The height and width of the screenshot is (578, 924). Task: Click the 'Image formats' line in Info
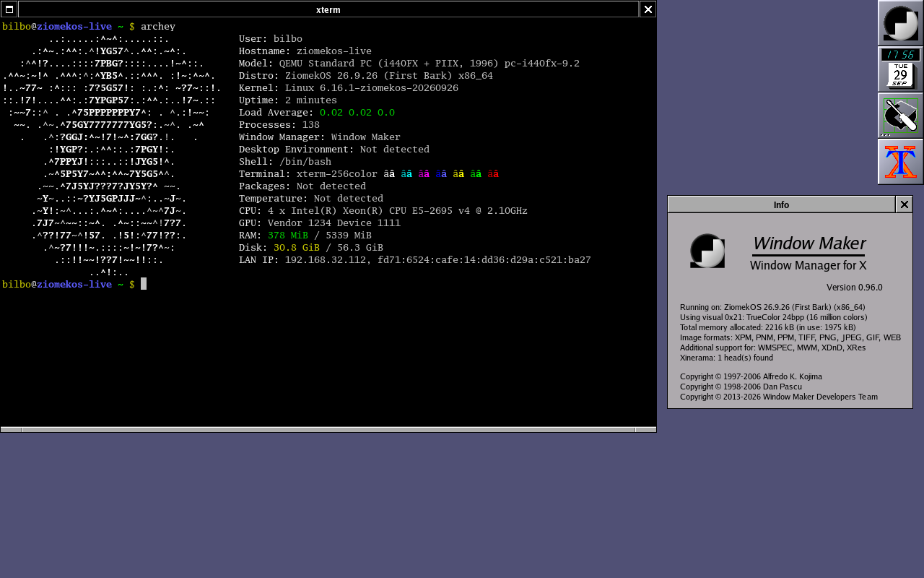click(x=790, y=337)
